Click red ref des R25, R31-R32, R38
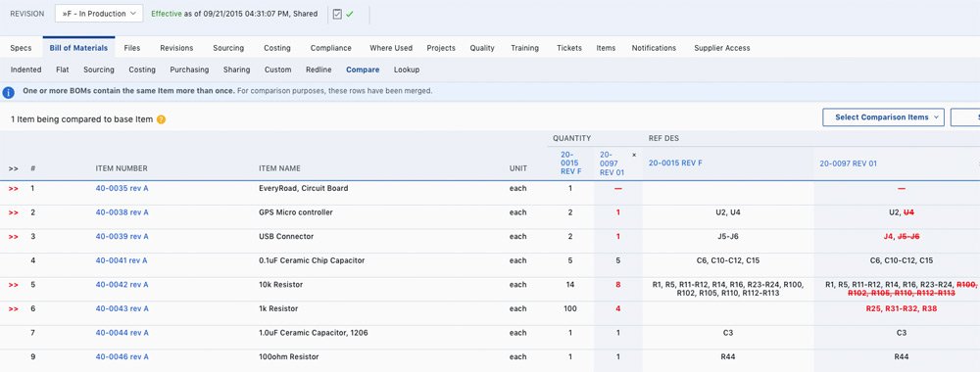This screenshot has height=372, width=980. [x=902, y=308]
